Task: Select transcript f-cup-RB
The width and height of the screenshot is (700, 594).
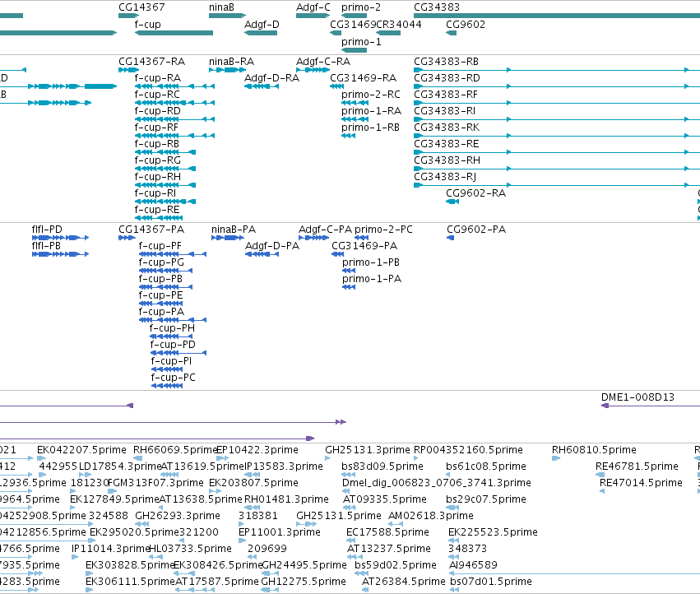Action: pos(156,144)
